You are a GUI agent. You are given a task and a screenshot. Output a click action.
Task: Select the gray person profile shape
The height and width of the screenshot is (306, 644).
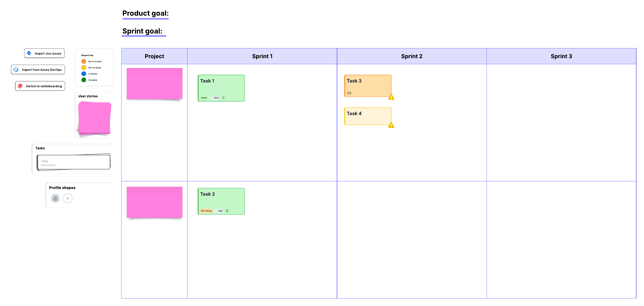pos(55,198)
